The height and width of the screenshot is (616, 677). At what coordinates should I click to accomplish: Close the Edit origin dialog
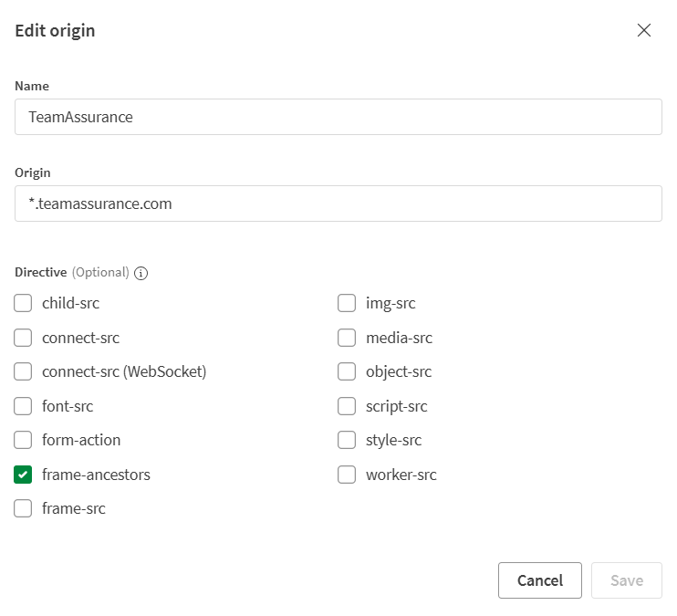644,30
